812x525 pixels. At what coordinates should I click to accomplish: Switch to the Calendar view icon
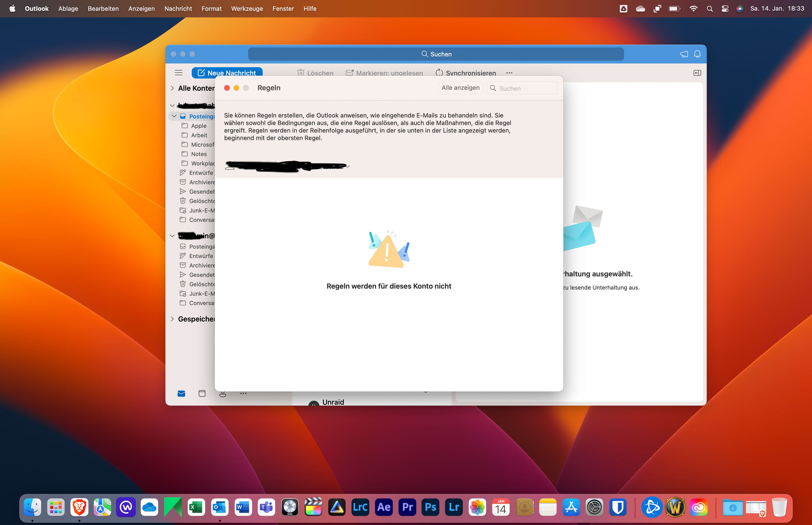(x=202, y=394)
